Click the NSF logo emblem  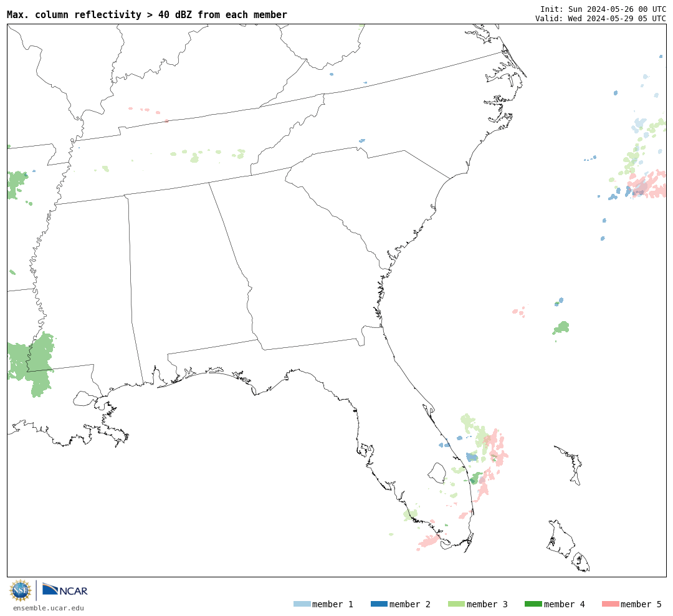pos(20,590)
